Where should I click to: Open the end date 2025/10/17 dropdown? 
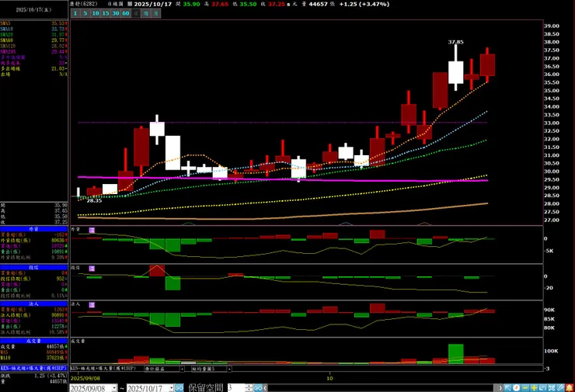(x=171, y=387)
